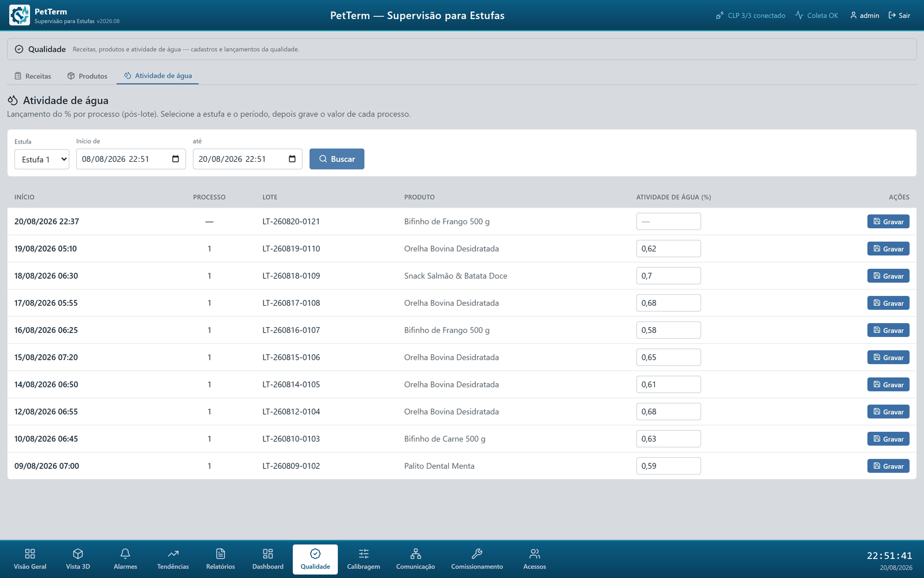
Task: Click the admin username label
Action: pyautogui.click(x=869, y=16)
